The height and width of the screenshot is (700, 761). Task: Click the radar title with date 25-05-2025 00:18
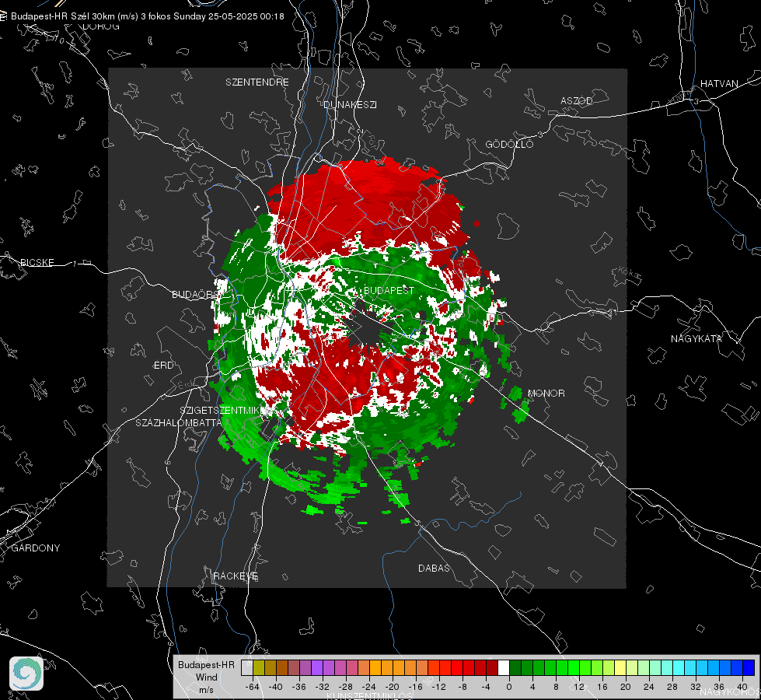tap(148, 16)
